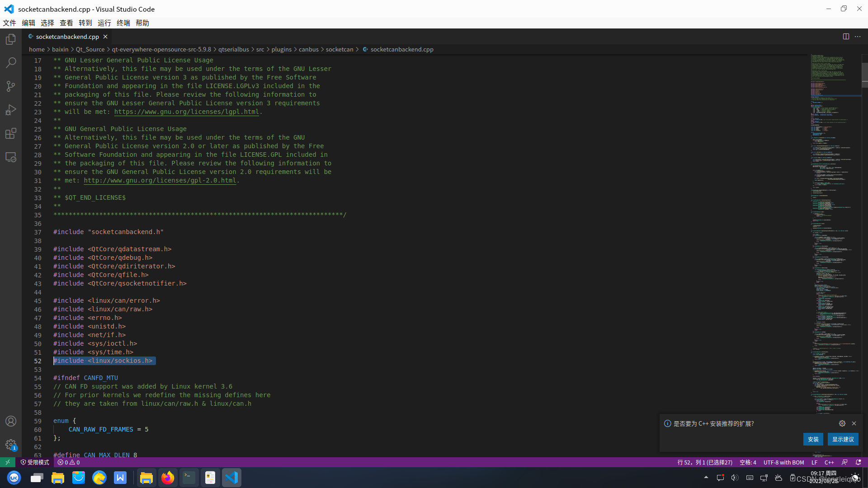Expand the 'socketcan' breadcrumb folder
This screenshot has height=488, width=868.
click(340, 49)
